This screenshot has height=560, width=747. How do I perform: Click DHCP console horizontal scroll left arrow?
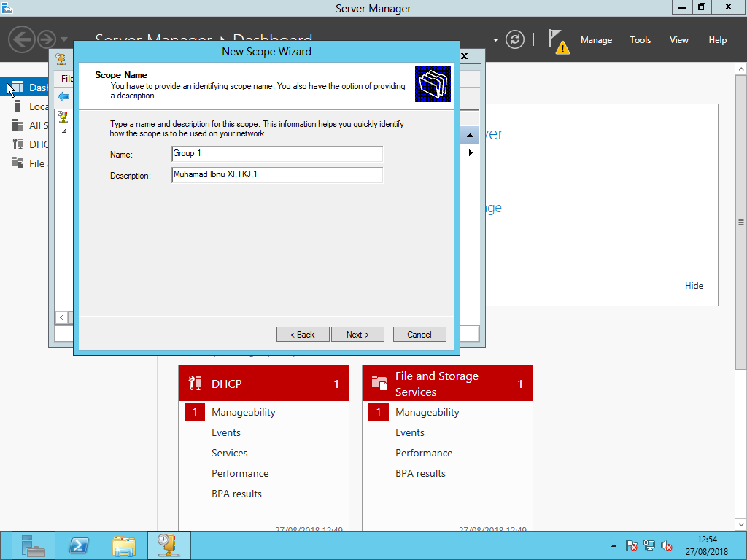coord(61,317)
